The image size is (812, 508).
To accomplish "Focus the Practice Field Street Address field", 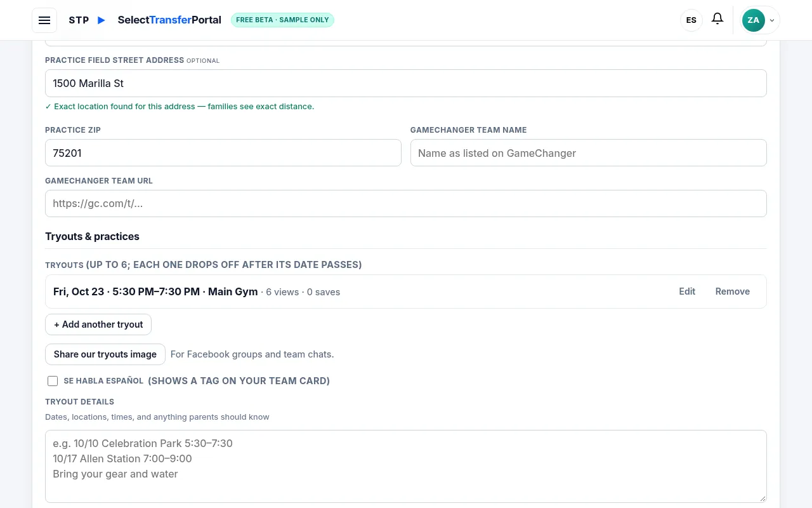I will (x=406, y=83).
